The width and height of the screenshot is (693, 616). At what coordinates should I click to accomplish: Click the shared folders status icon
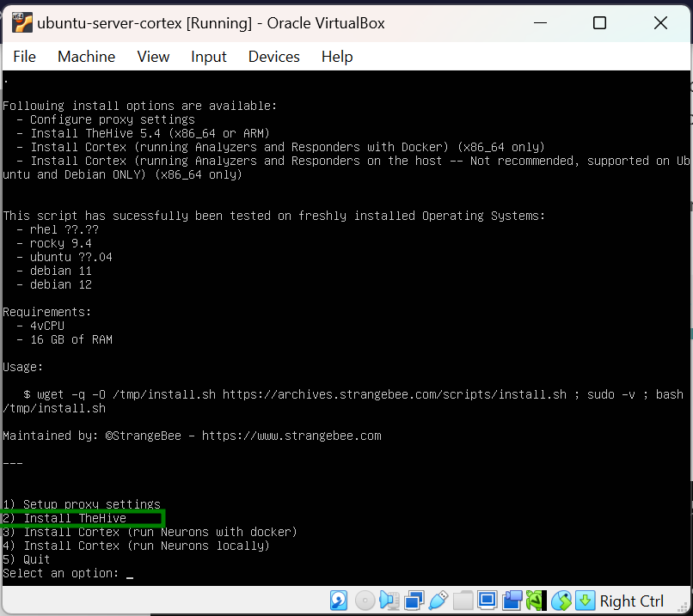coord(463,601)
